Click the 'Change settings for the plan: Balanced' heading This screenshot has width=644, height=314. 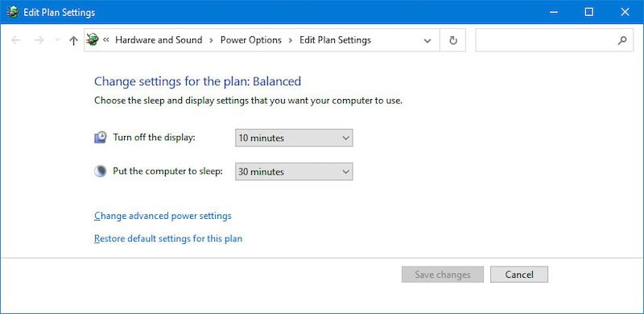197,81
